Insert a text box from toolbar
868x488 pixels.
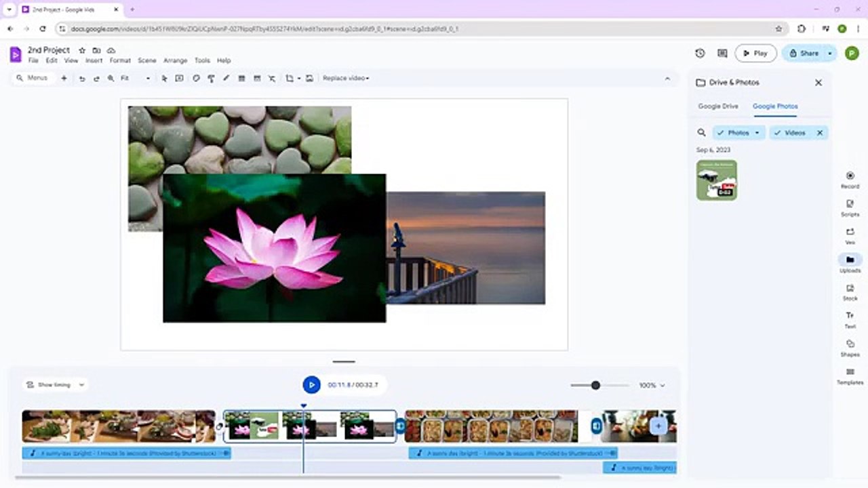179,79
